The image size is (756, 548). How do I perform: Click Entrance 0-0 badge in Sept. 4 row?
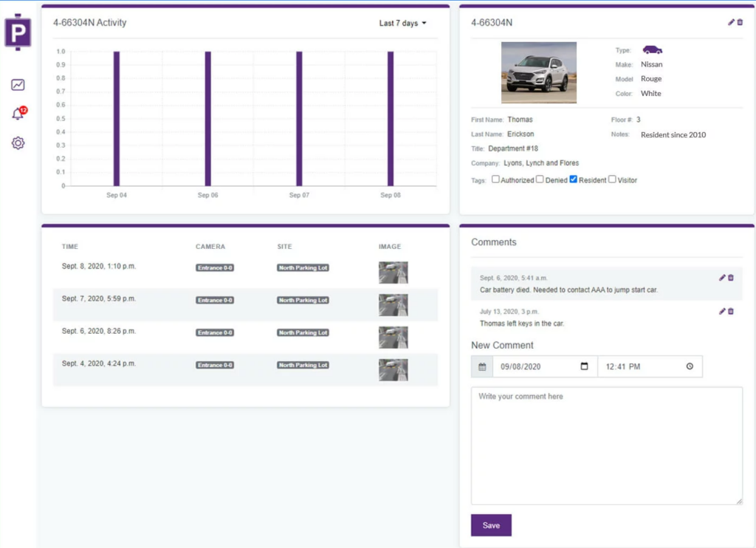215,365
